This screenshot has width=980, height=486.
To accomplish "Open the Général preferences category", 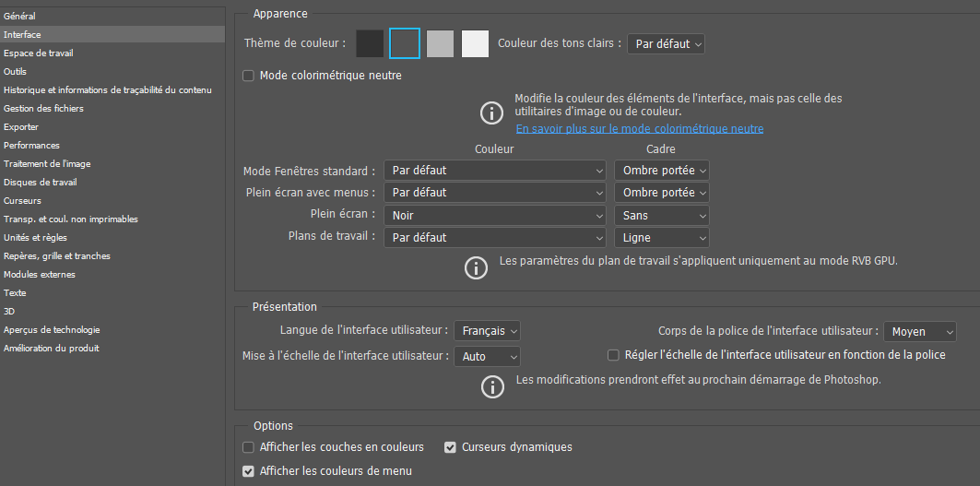I will [112, 17].
